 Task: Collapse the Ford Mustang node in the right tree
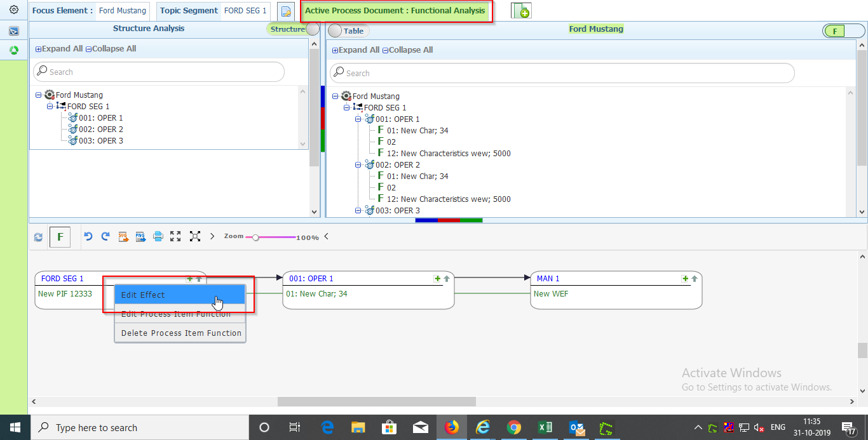point(336,97)
